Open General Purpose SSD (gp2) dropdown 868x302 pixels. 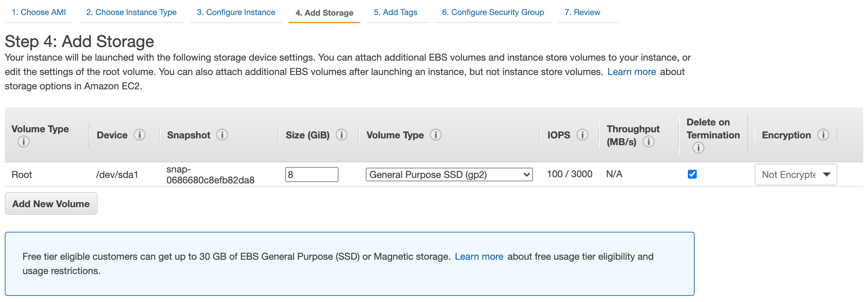point(449,175)
